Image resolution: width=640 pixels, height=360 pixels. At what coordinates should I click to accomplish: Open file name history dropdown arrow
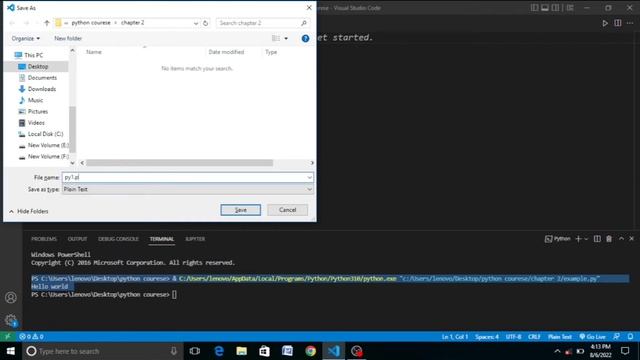[x=309, y=177]
